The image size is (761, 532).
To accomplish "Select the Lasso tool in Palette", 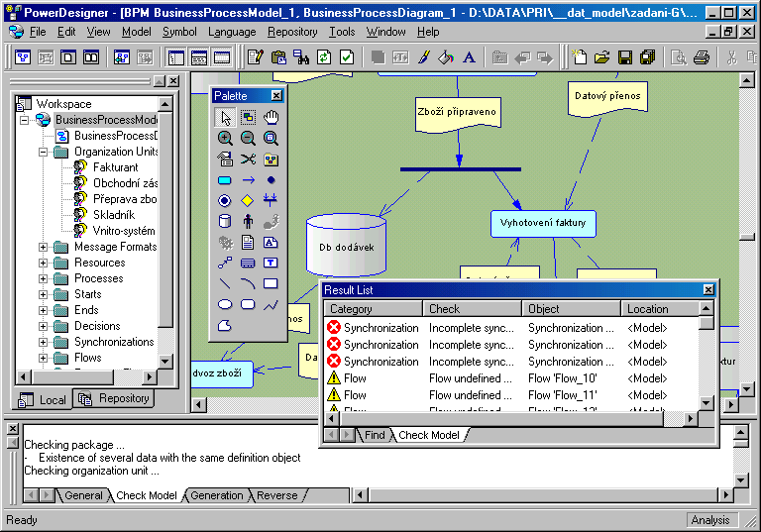I will [x=248, y=118].
